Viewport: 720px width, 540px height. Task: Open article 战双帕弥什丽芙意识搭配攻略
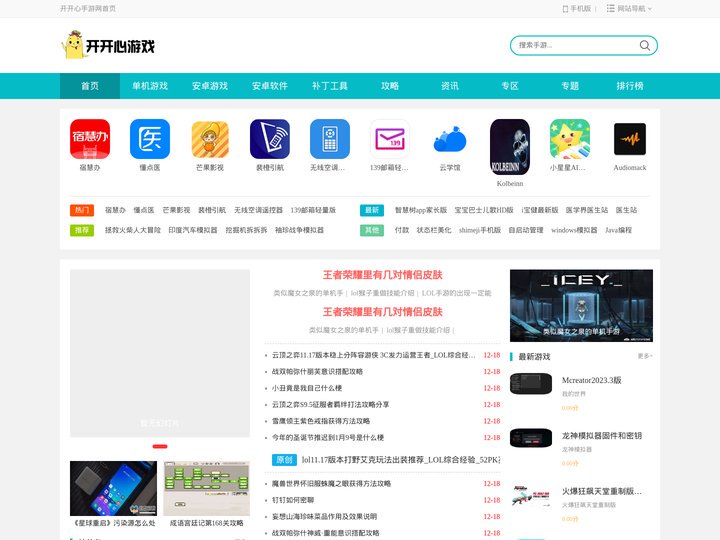tap(317, 371)
